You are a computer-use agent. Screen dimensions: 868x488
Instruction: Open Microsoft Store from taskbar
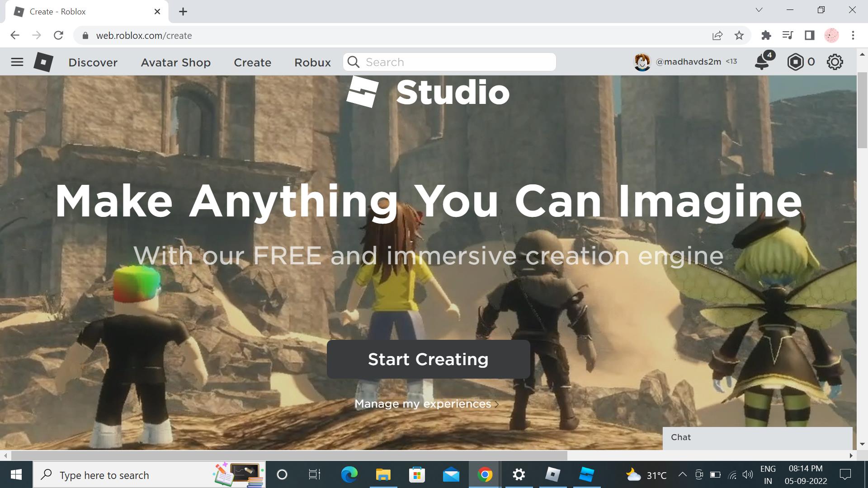pyautogui.click(x=417, y=475)
